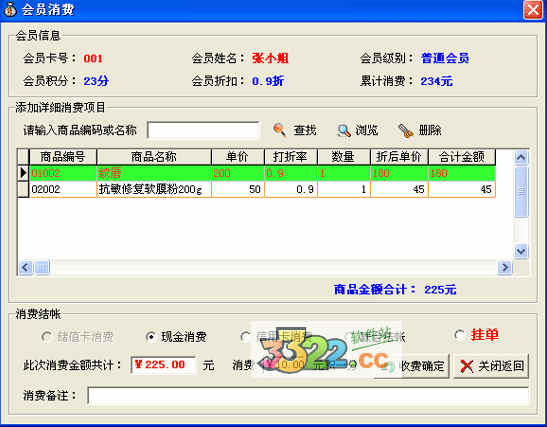The image size is (547, 427).
Task: Click the money bag title bar icon
Action: pos(10,9)
